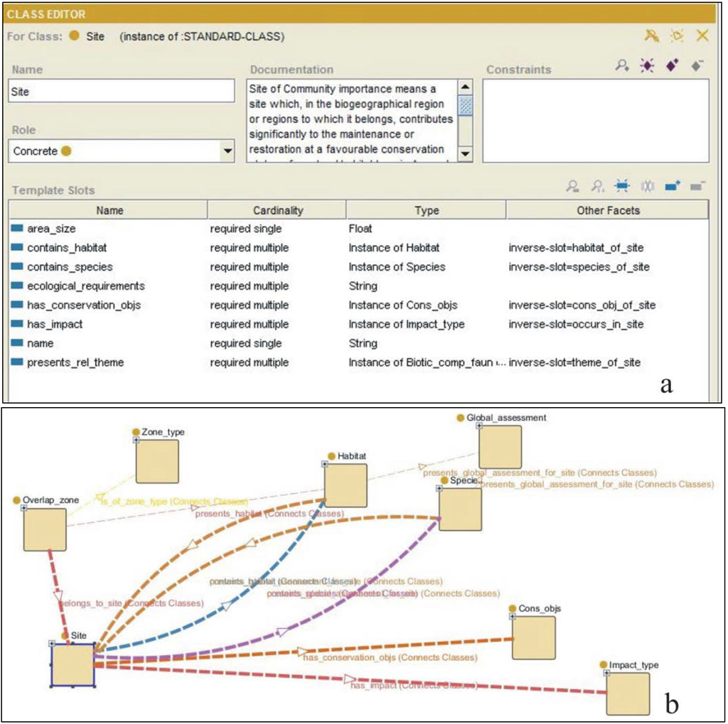The width and height of the screenshot is (728, 724).
Task: Click the Name input field
Action: point(121,92)
